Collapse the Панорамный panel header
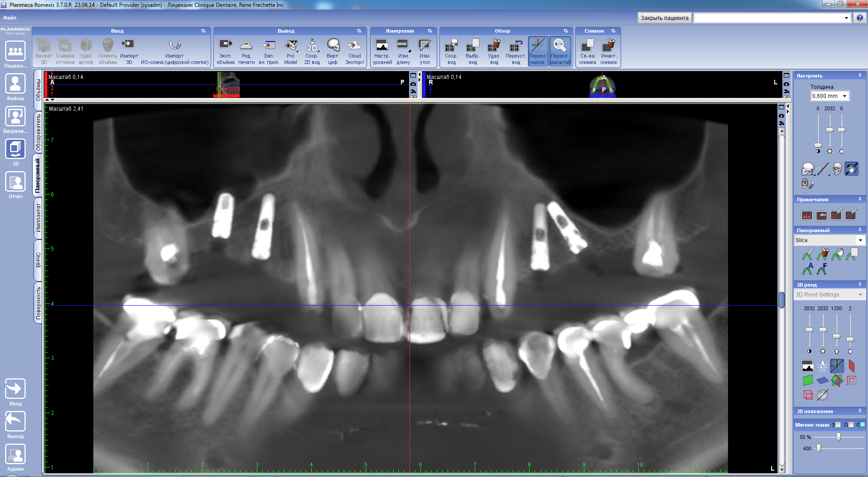The height and width of the screenshot is (477, 868). pos(860,230)
